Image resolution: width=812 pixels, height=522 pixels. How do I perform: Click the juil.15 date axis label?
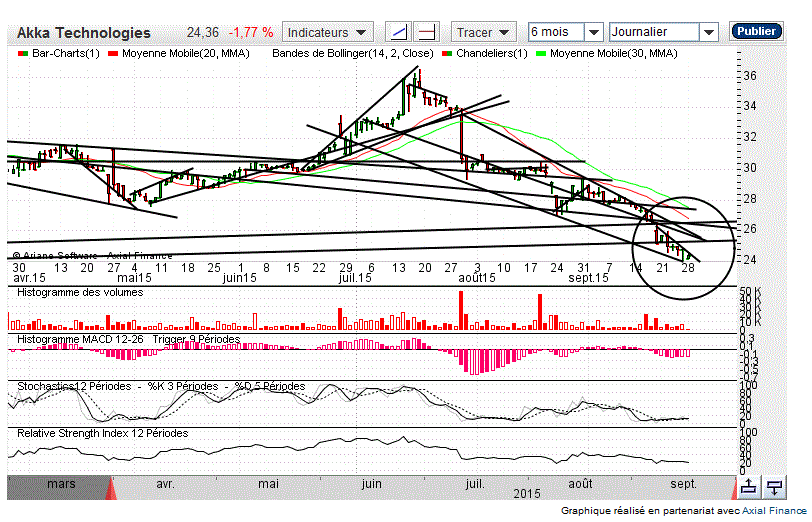point(355,278)
